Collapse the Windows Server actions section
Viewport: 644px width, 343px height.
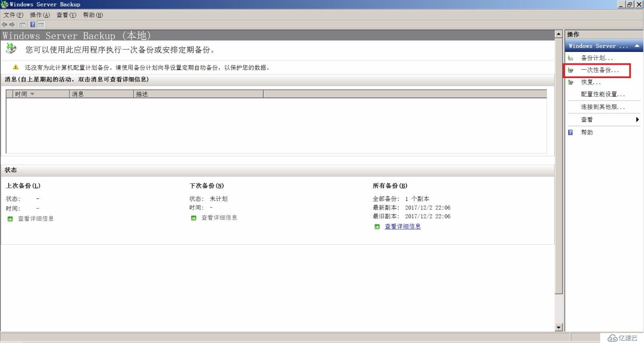[637, 46]
